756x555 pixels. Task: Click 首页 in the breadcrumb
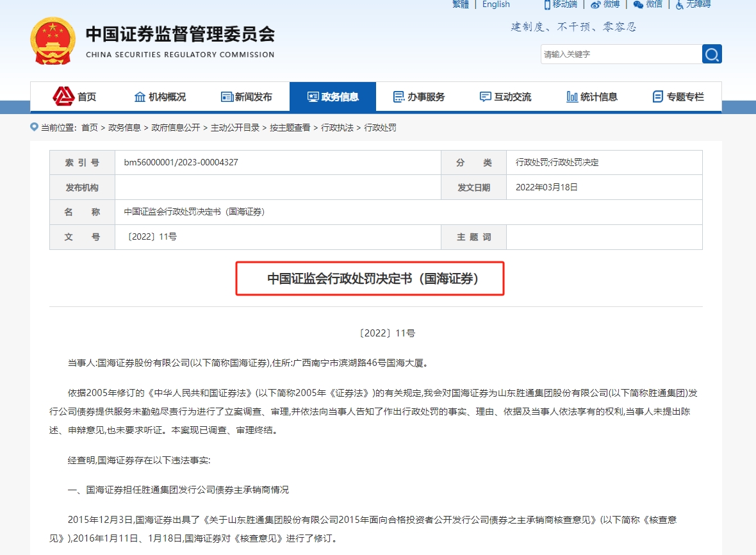(89, 128)
